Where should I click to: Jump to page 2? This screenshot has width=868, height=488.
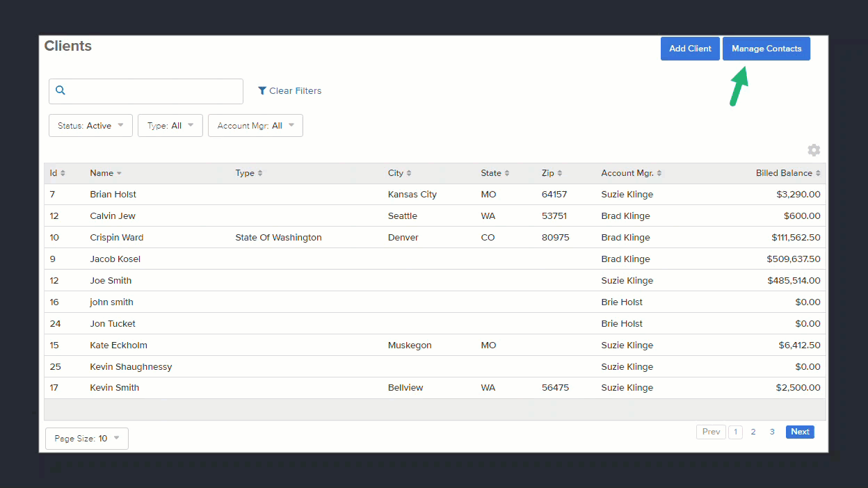(x=753, y=432)
